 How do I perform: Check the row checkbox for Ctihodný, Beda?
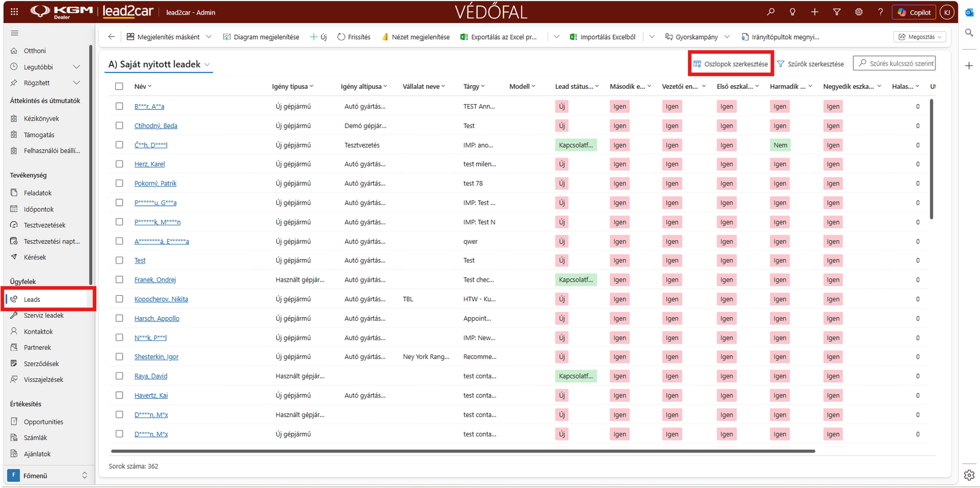[x=119, y=126]
